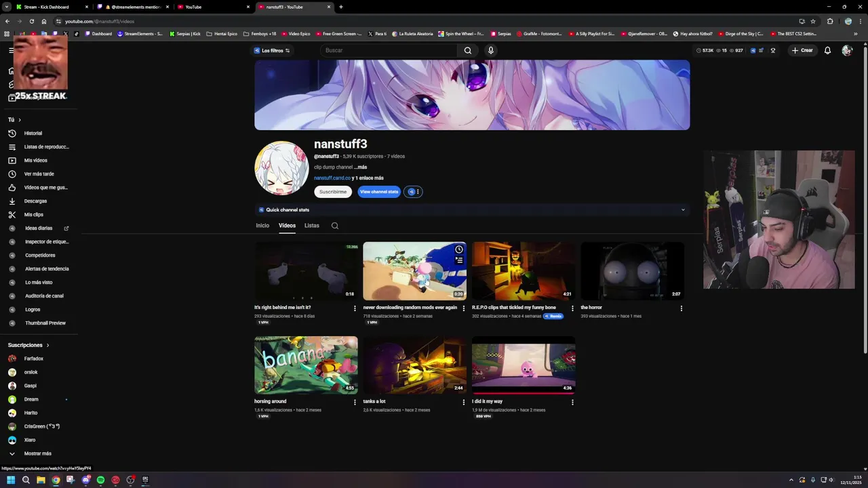Open the nanstuff.carrd.co link

tap(332, 178)
